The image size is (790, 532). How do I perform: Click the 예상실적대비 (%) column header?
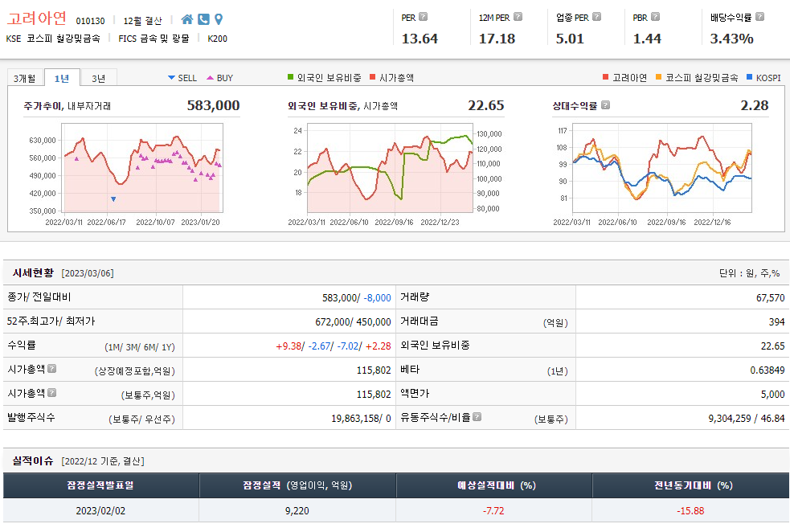click(x=493, y=485)
